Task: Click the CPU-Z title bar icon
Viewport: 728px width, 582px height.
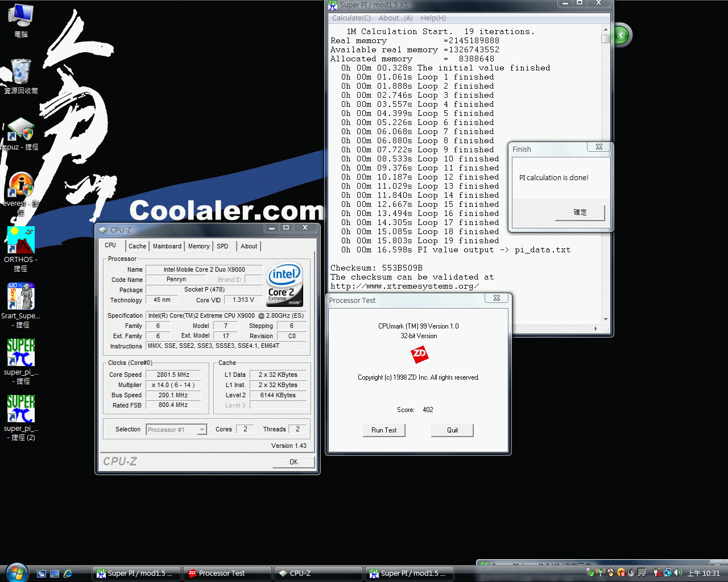Action: 103,230
